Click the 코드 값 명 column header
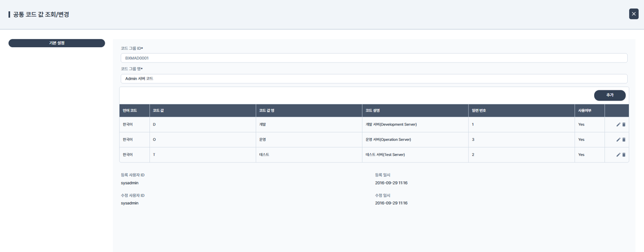Image resolution: width=644 pixels, height=252 pixels. (309, 110)
